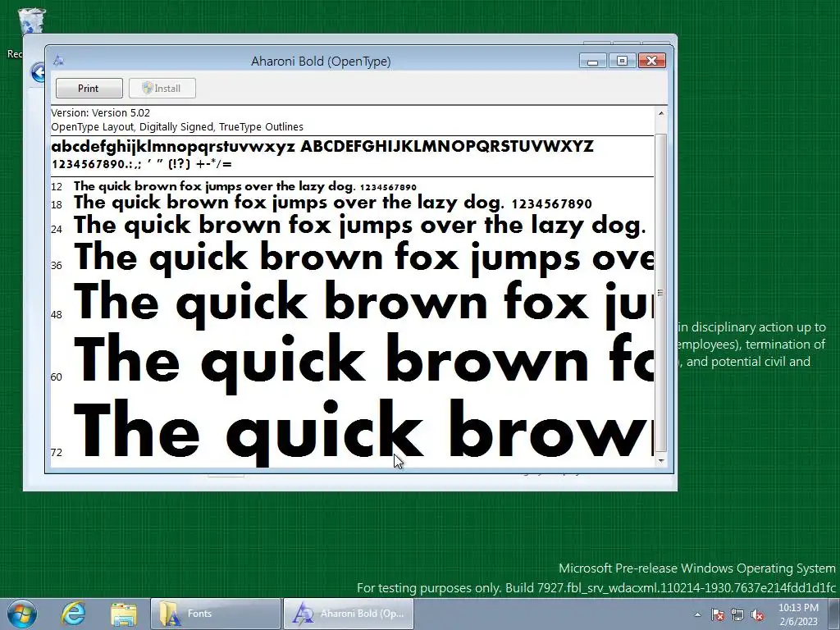
Task: Select the Aharoni Bold taskbar button
Action: [348, 614]
